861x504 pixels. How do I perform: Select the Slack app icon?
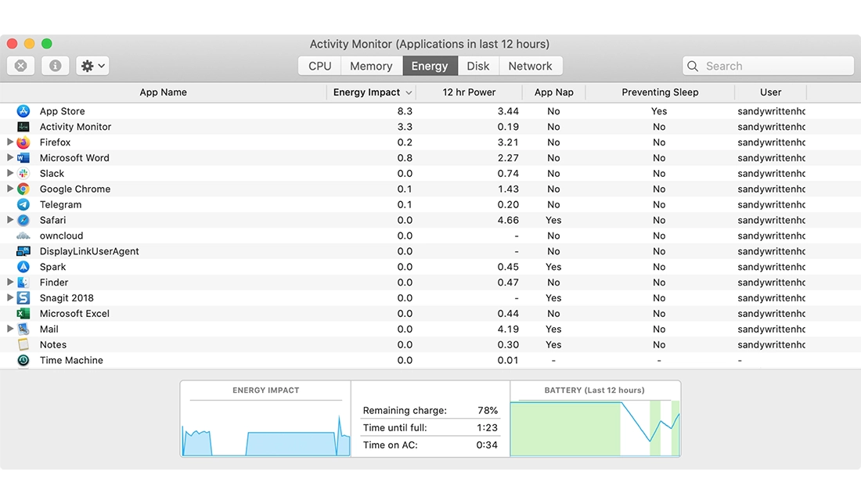pyautogui.click(x=23, y=174)
